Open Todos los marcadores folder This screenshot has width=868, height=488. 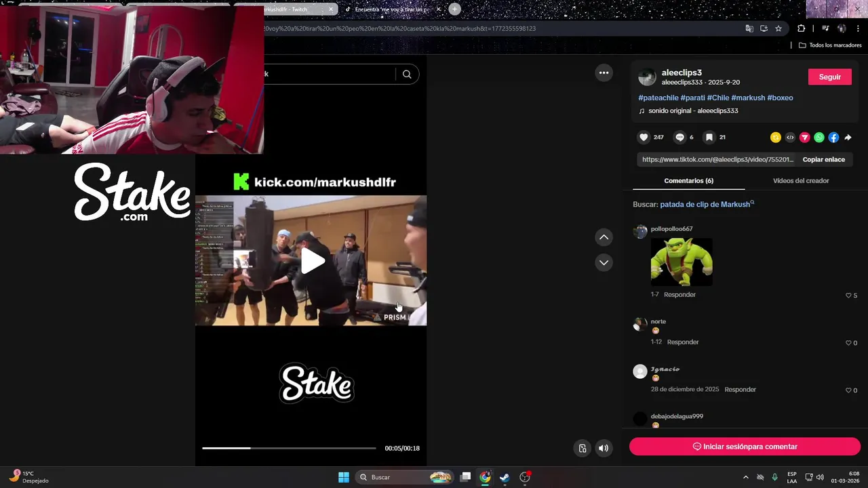pos(830,45)
